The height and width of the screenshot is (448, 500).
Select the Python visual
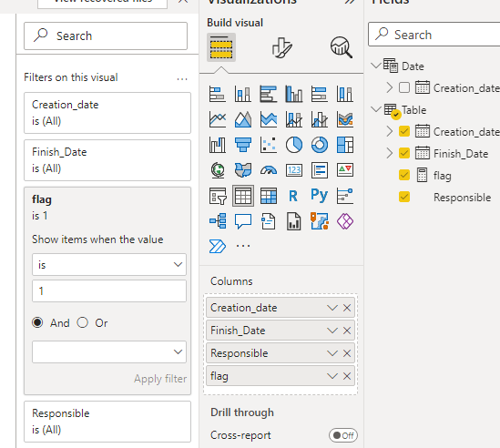tap(320, 195)
